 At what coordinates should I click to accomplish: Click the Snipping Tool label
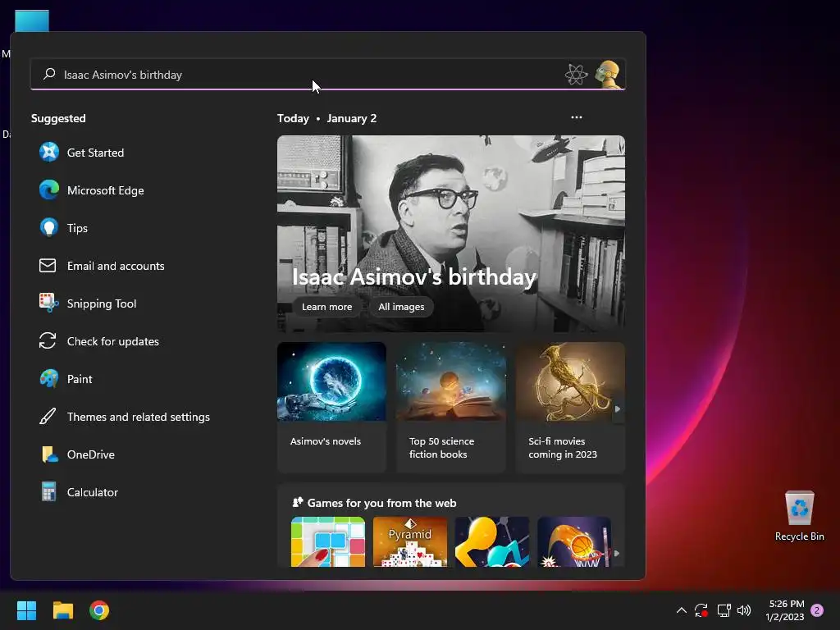click(x=102, y=304)
